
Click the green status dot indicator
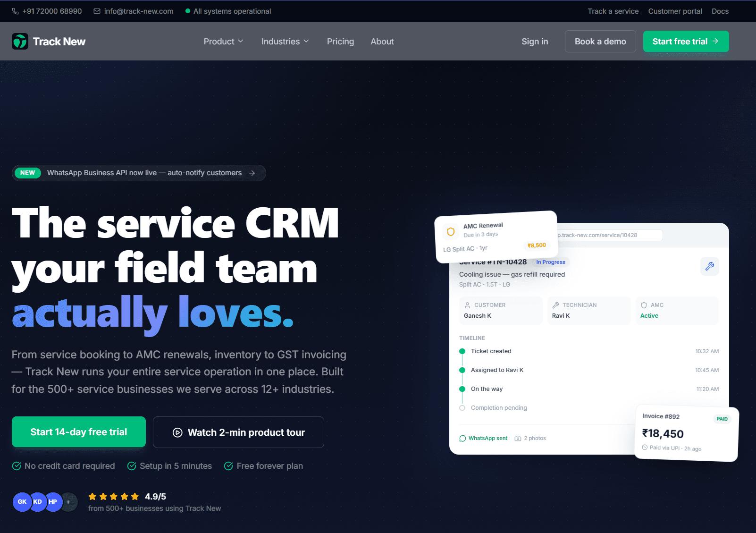(x=188, y=11)
